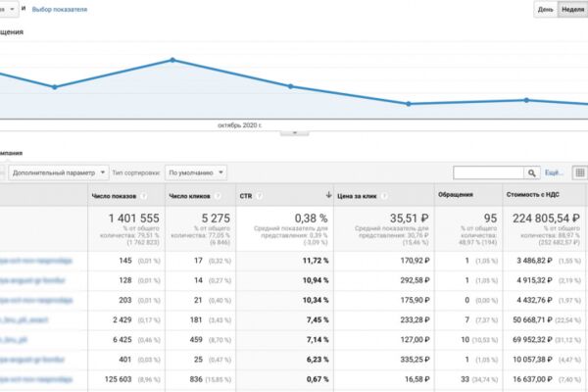Click cell with CTR 11,72 %
The image size is (588, 392).
coord(316,261)
